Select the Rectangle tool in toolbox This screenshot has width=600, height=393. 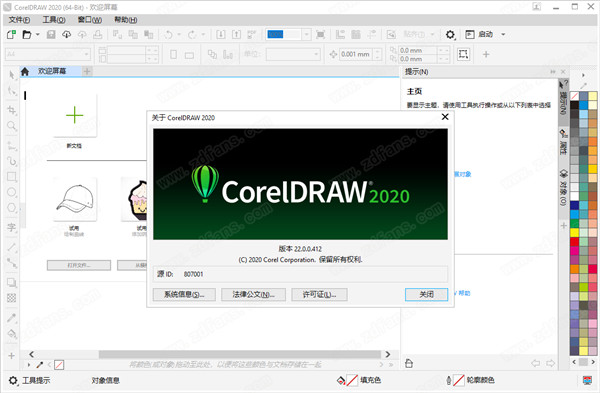pyautogui.click(x=11, y=177)
